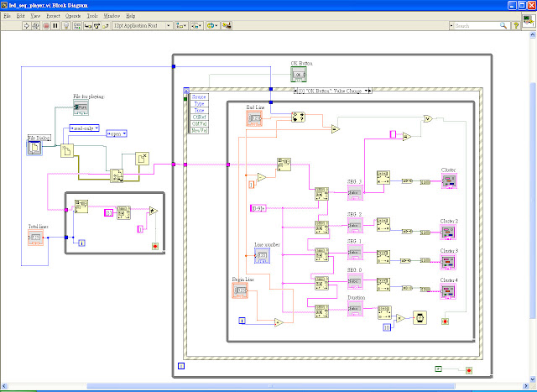Open the Window menu
This screenshot has height=392, width=537.
coord(112,16)
